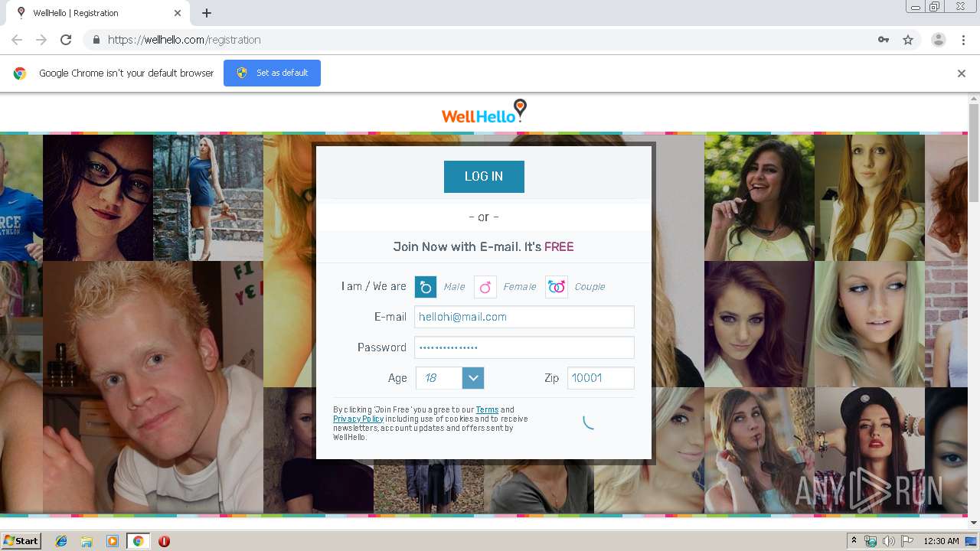Image resolution: width=980 pixels, height=551 pixels.
Task: Select the Couple gender icon
Action: pyautogui.click(x=557, y=287)
